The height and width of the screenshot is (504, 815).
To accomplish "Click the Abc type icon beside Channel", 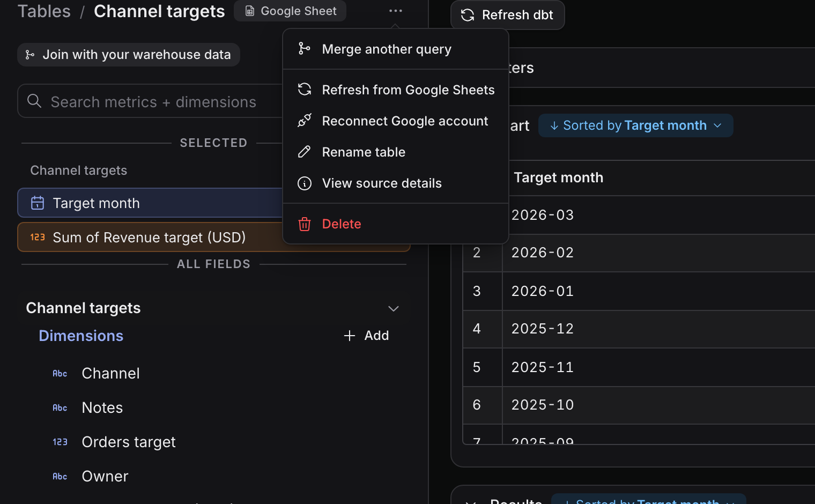I will 60,373.
